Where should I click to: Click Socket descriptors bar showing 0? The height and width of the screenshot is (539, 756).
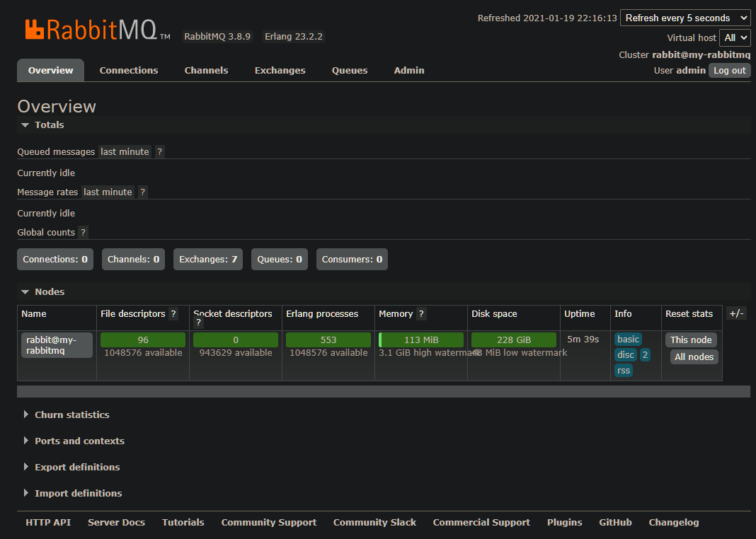click(x=236, y=340)
